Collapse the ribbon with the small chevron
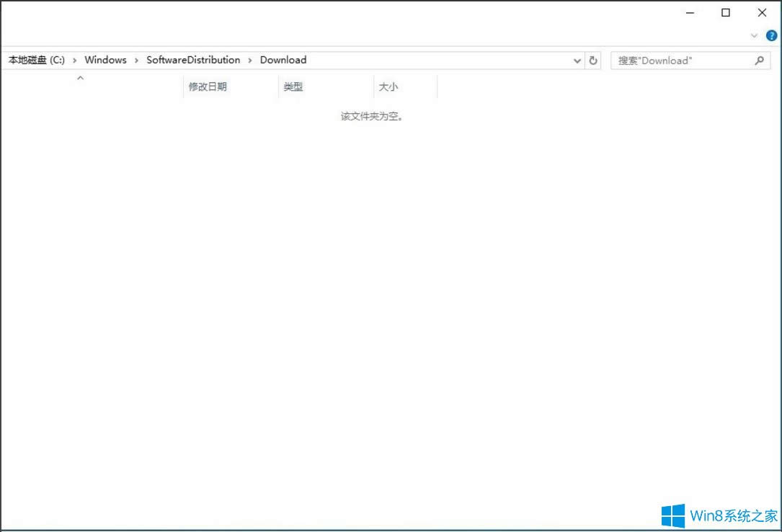 point(754,35)
